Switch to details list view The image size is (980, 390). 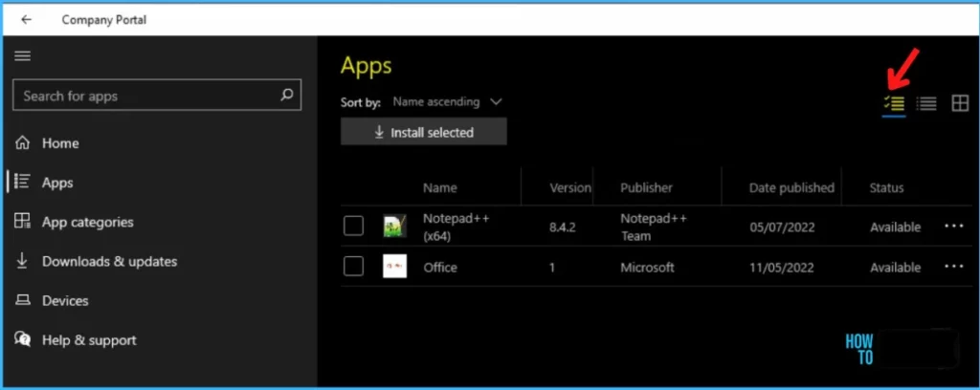926,103
